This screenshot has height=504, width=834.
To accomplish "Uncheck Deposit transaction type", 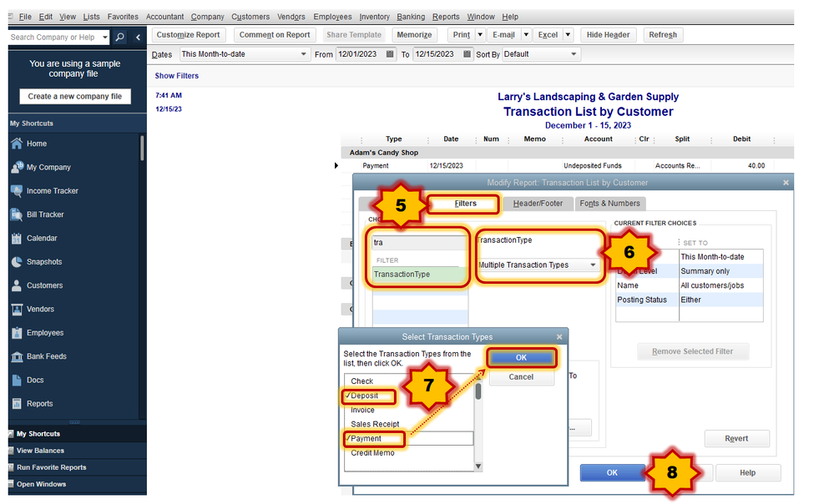I will pyautogui.click(x=364, y=396).
